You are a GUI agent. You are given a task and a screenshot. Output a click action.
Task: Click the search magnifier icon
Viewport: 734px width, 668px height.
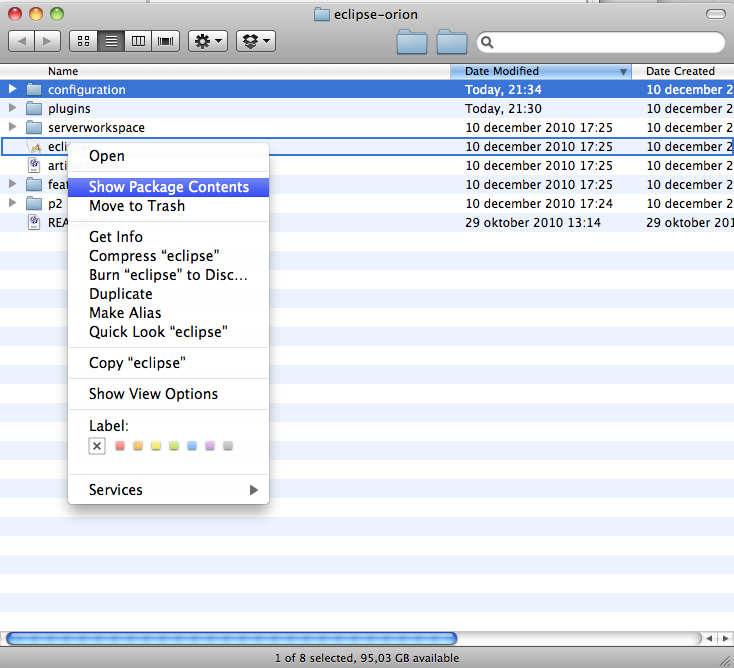(487, 42)
